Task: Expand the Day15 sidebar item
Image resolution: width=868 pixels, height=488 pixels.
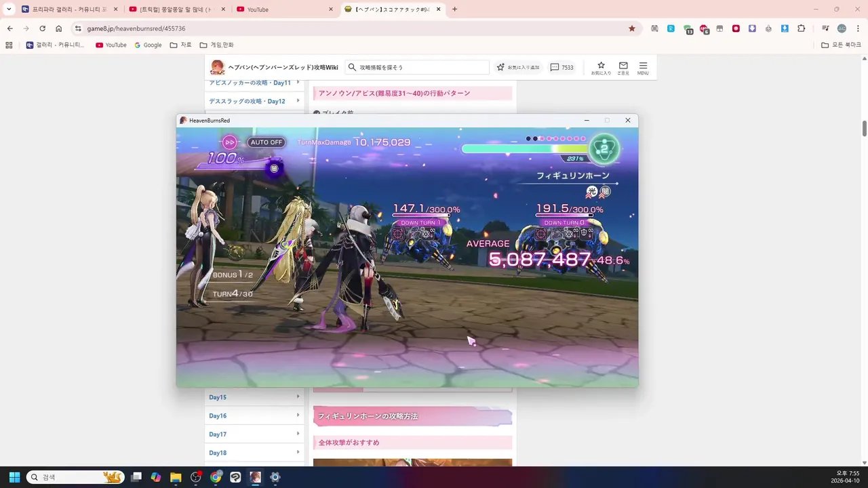Action: pyautogui.click(x=254, y=397)
